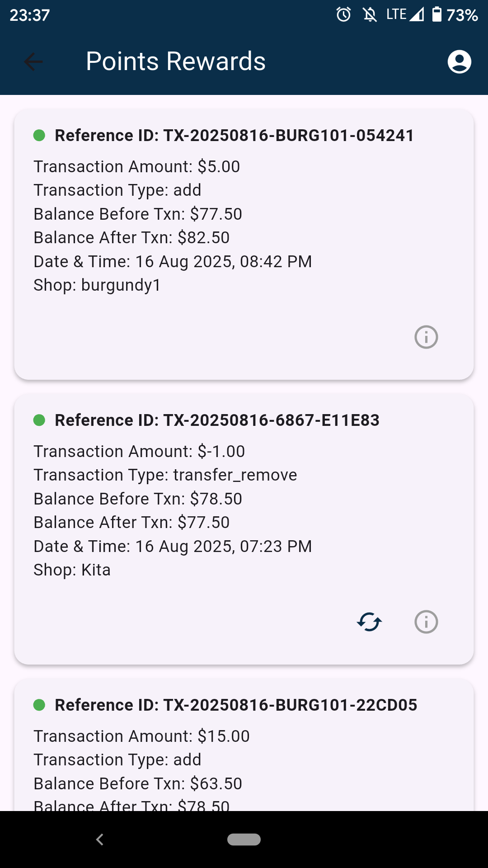This screenshot has width=488, height=868.
Task: Tap the Transaction Type: transfer_remove text
Action: (165, 475)
